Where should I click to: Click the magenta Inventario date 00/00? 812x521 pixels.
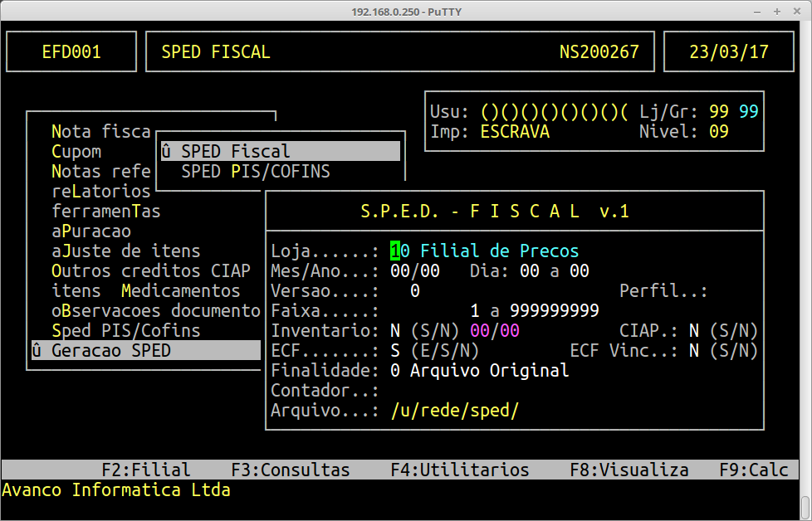coord(495,331)
